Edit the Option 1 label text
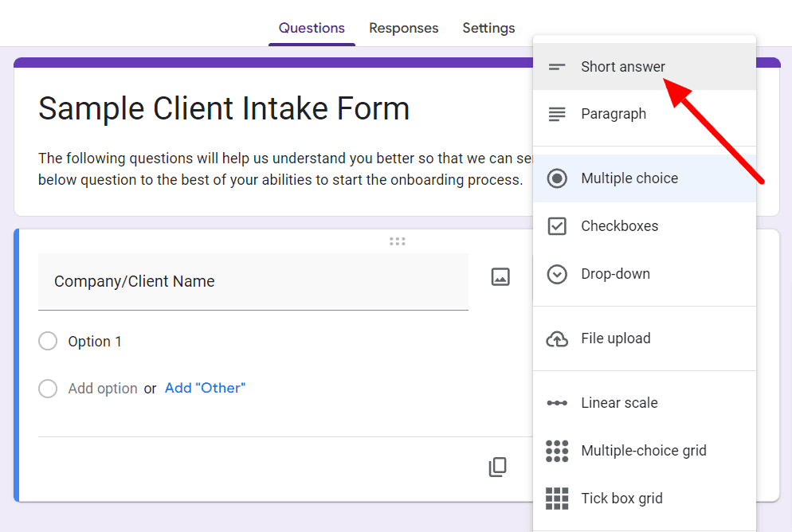The image size is (792, 532). tap(95, 342)
